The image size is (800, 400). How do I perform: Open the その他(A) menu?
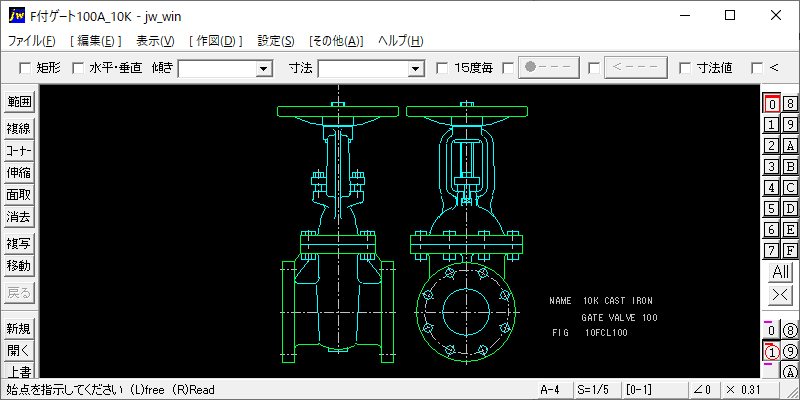coord(336,41)
